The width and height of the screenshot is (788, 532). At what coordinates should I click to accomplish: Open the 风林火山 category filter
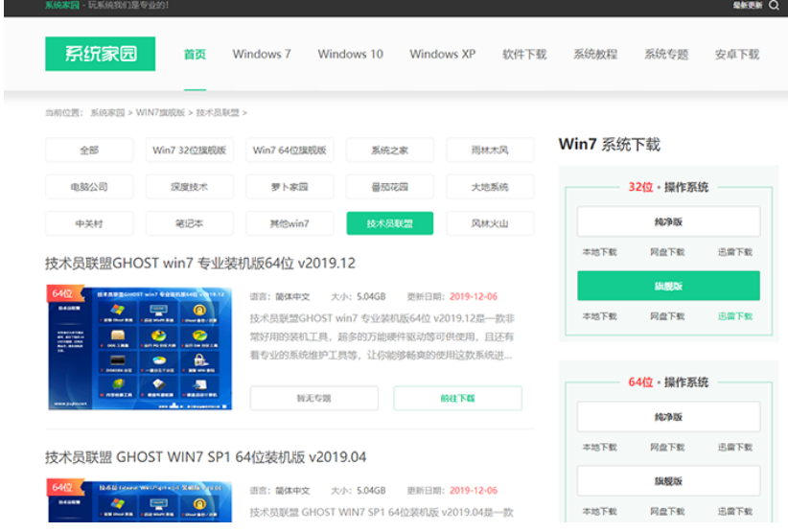pos(490,223)
